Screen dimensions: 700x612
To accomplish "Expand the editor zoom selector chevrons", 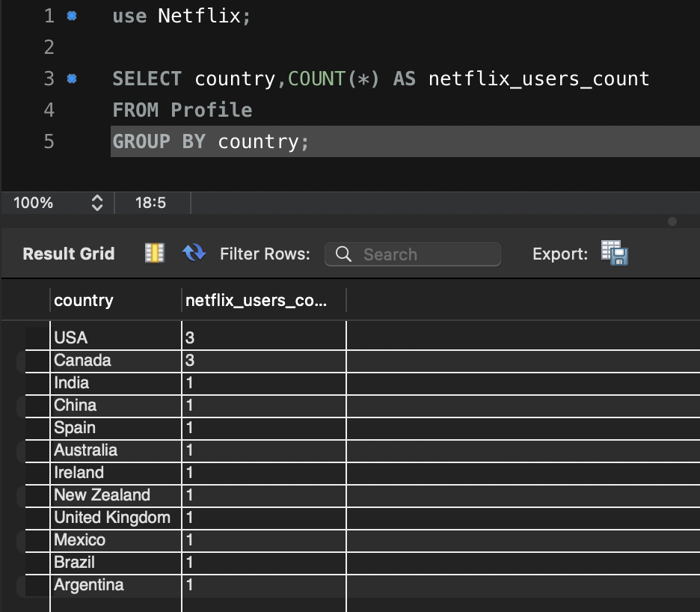I will [97, 202].
